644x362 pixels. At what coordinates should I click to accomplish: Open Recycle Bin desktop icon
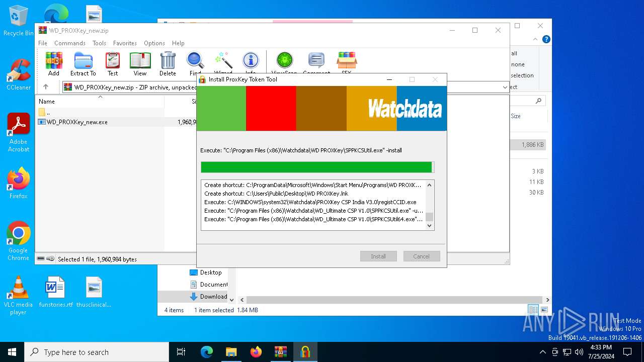[18, 21]
